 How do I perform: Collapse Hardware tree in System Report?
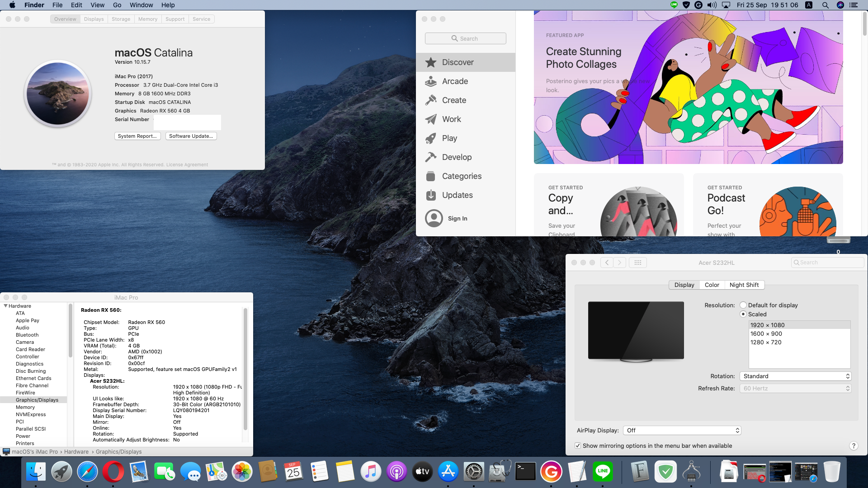5,306
